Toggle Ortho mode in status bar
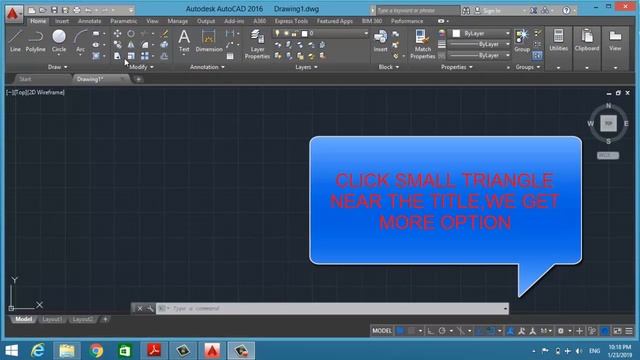This screenshot has width=640, height=360. [431, 331]
